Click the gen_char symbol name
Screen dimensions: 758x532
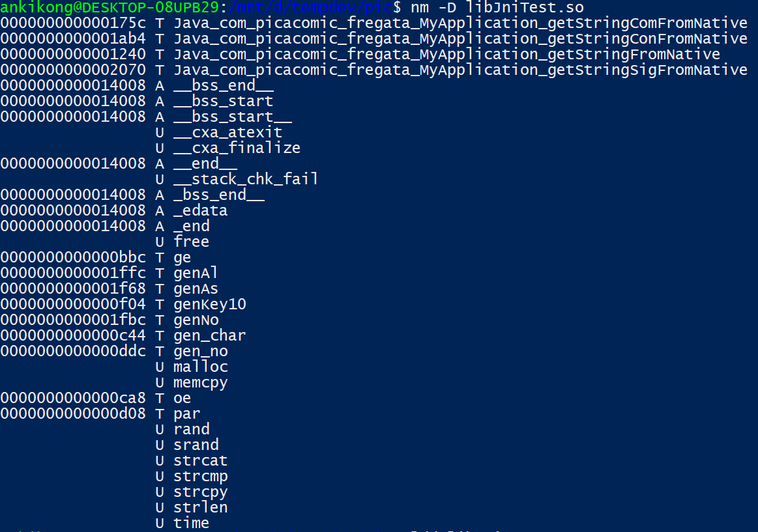(209, 335)
